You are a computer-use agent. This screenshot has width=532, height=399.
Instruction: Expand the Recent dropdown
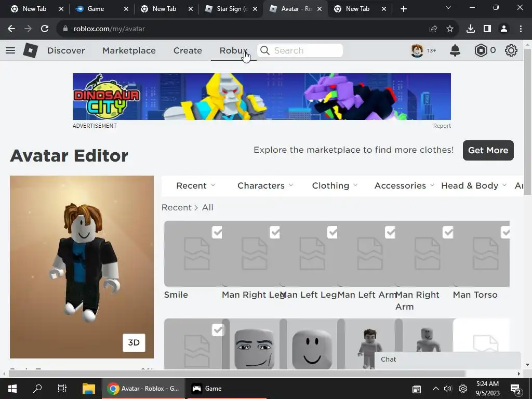[196, 185]
